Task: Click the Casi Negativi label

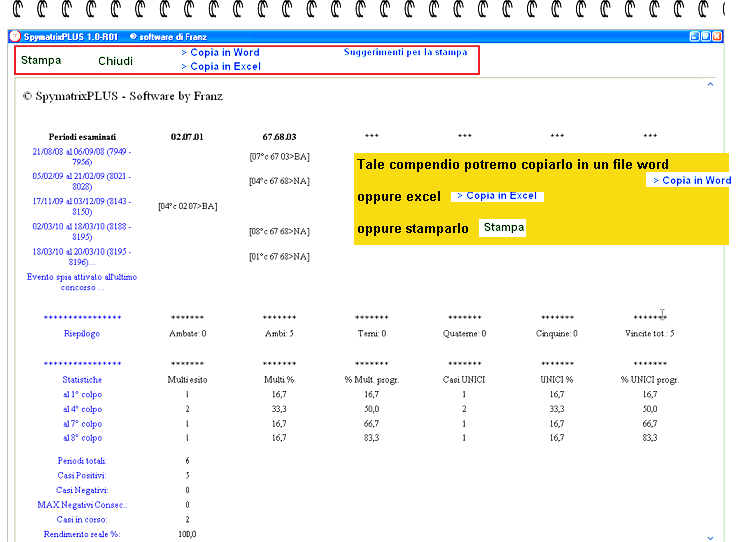Action: pyautogui.click(x=82, y=490)
